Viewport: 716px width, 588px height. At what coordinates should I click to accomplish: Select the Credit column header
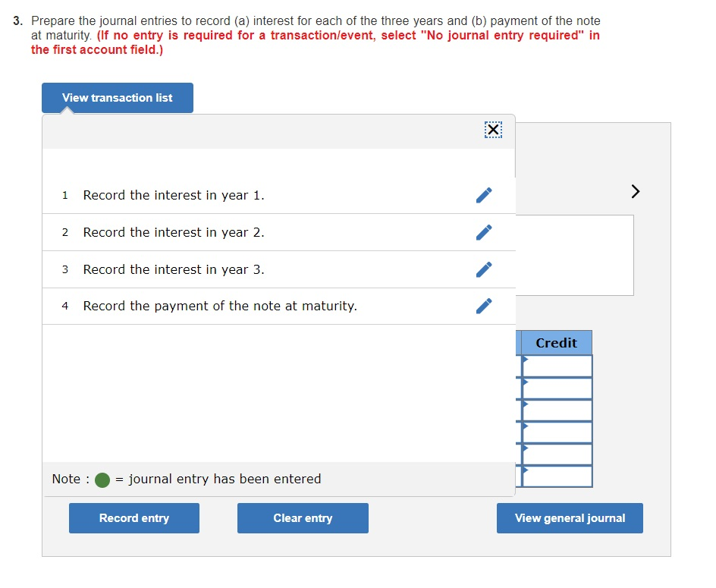pos(554,343)
